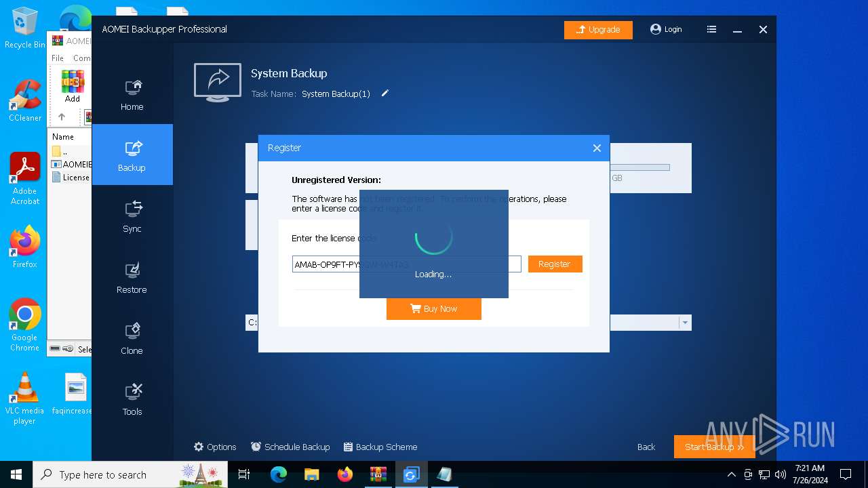
Task: Click the taskbar clock showing 7:21 AM
Action: point(810,474)
